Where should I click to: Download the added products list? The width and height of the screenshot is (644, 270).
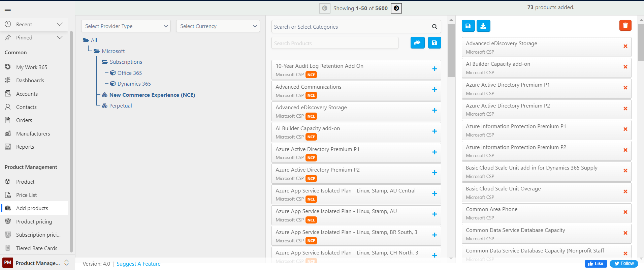(x=483, y=26)
